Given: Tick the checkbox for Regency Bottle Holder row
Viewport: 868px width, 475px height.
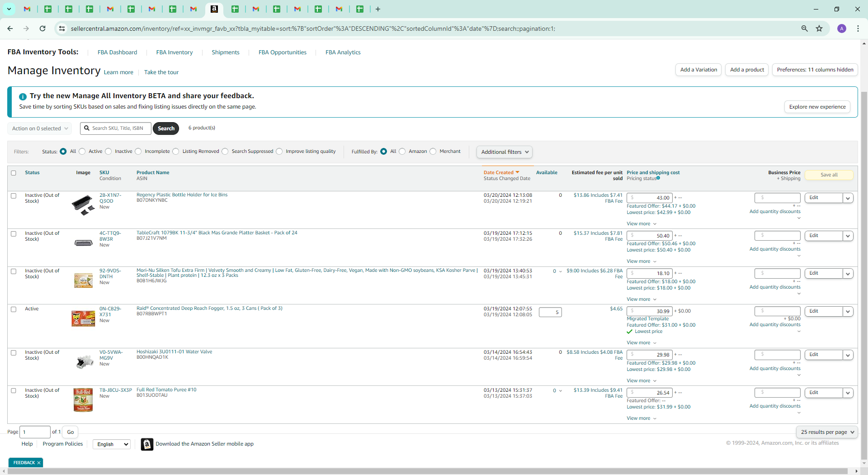Looking at the screenshot, I should (14, 196).
